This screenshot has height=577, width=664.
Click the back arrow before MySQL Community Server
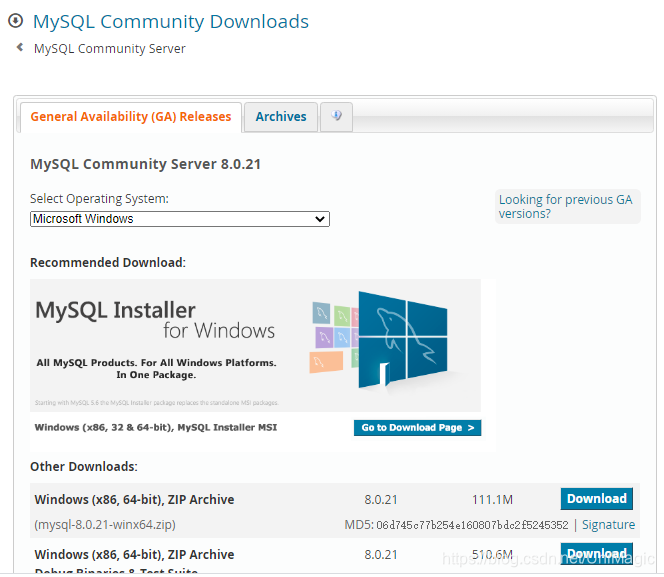point(19,47)
